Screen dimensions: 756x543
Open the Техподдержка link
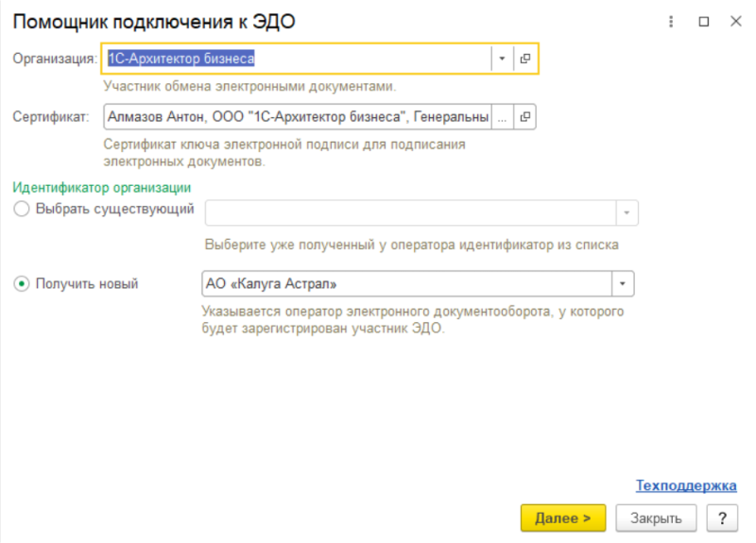(x=686, y=485)
